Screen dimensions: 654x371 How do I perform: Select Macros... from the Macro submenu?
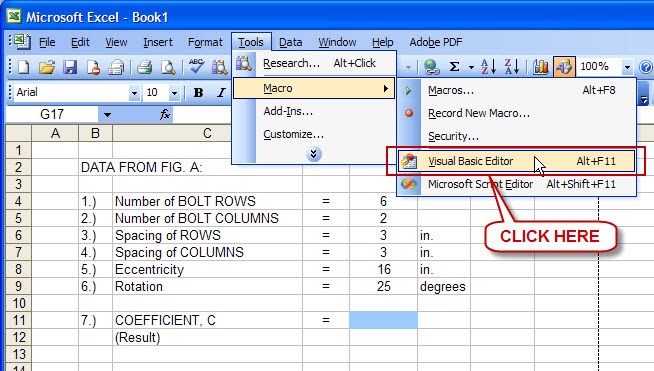pyautogui.click(x=516, y=90)
